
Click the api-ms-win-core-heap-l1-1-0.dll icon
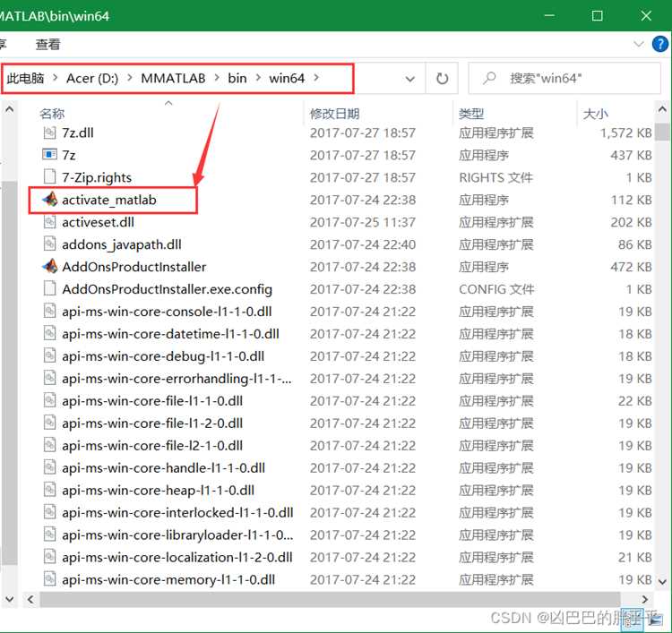click(x=49, y=490)
